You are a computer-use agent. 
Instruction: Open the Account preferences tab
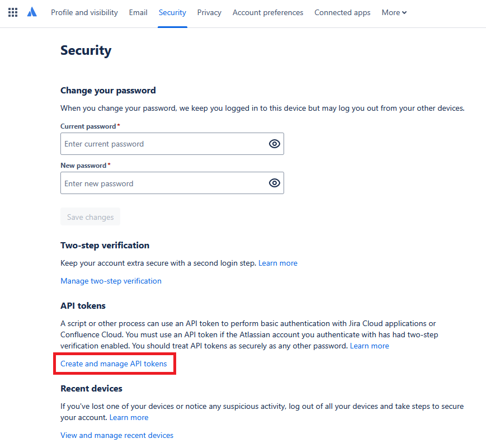[x=268, y=12]
